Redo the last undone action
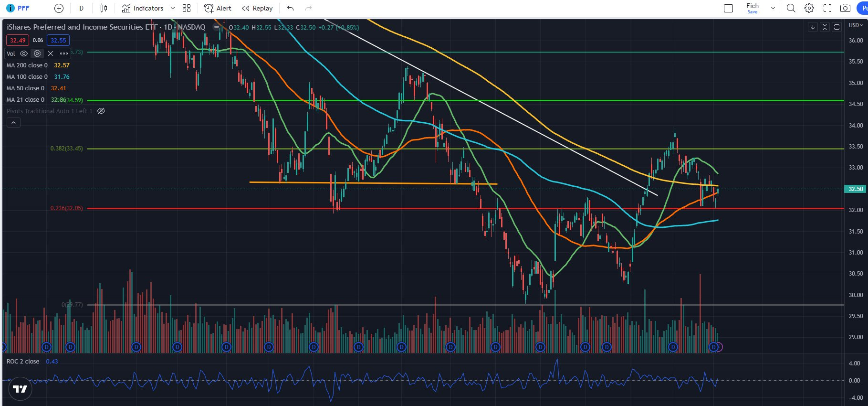The width and height of the screenshot is (868, 406). pyautogui.click(x=308, y=8)
